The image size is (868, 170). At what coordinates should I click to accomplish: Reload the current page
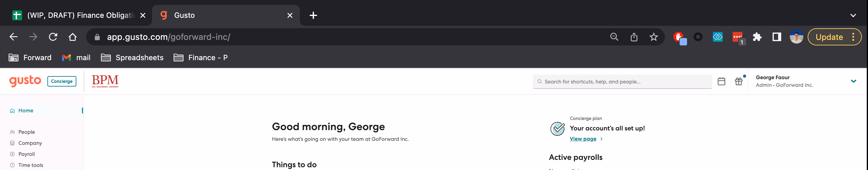[x=53, y=37]
